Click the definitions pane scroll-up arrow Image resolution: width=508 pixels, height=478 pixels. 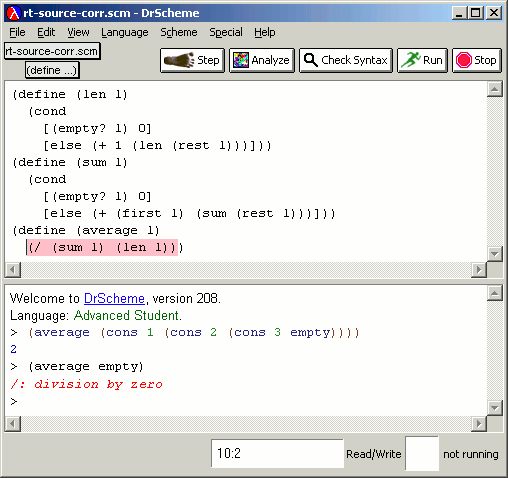(x=495, y=89)
